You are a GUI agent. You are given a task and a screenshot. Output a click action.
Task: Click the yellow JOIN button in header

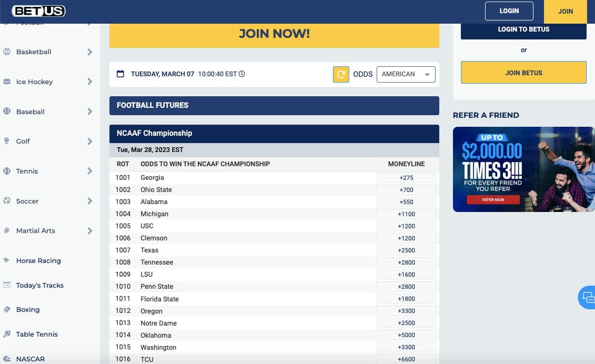point(566,12)
